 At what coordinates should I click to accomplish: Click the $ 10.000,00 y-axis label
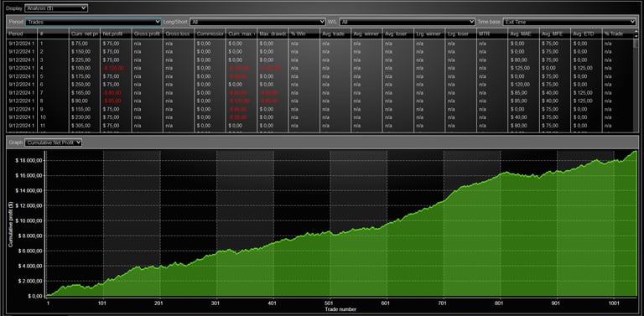click(29, 220)
